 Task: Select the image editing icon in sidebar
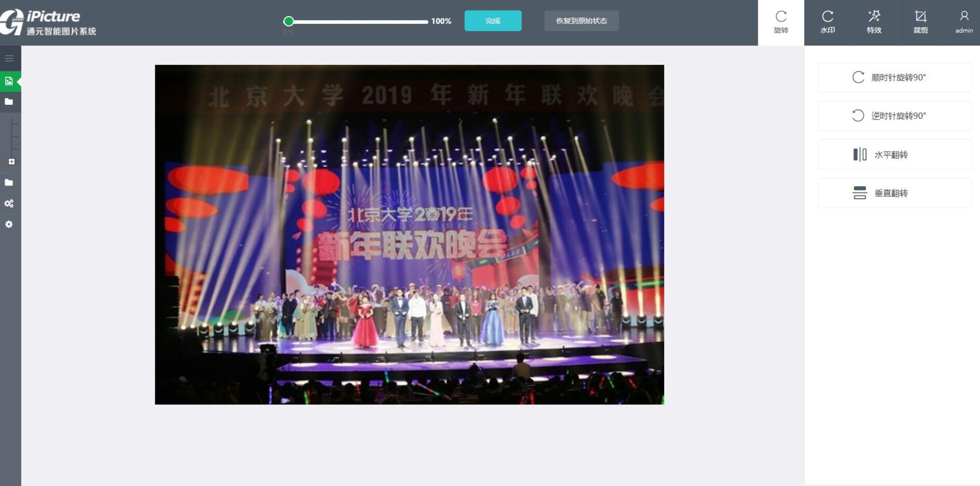[x=9, y=81]
